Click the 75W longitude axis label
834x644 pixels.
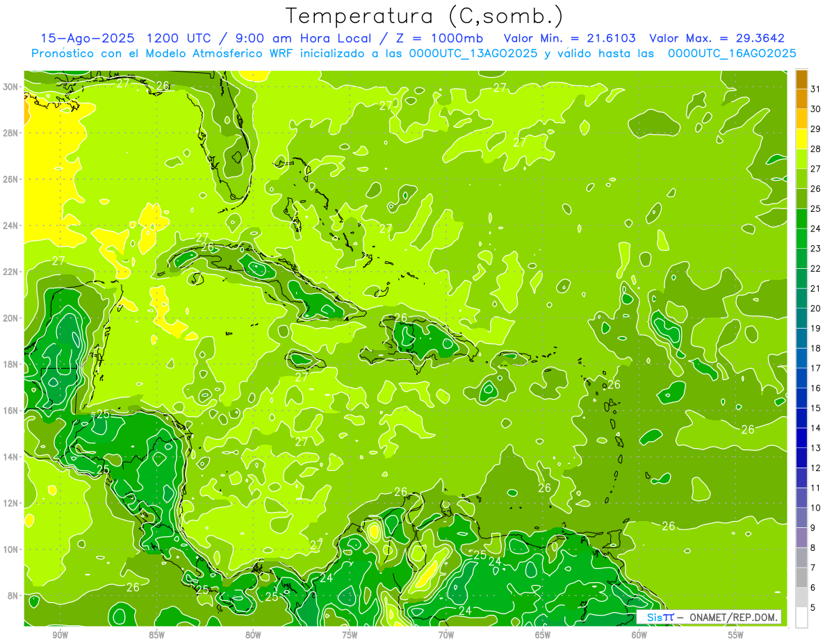point(350,635)
